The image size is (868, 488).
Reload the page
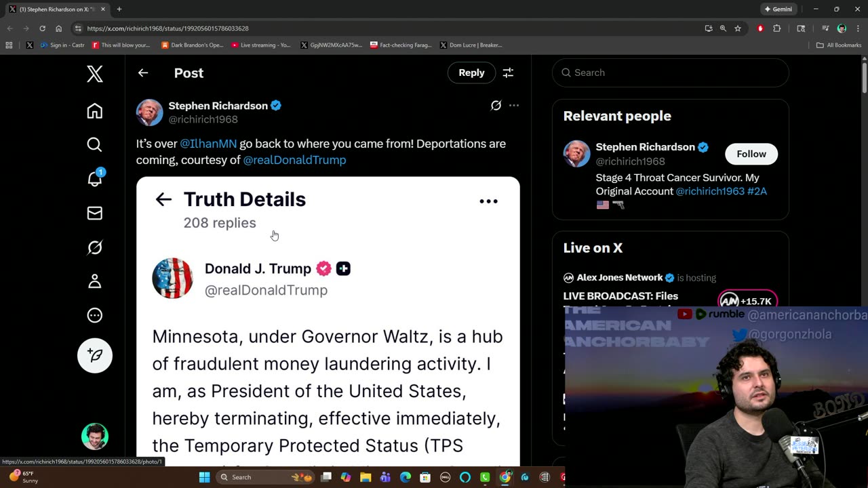point(42,28)
